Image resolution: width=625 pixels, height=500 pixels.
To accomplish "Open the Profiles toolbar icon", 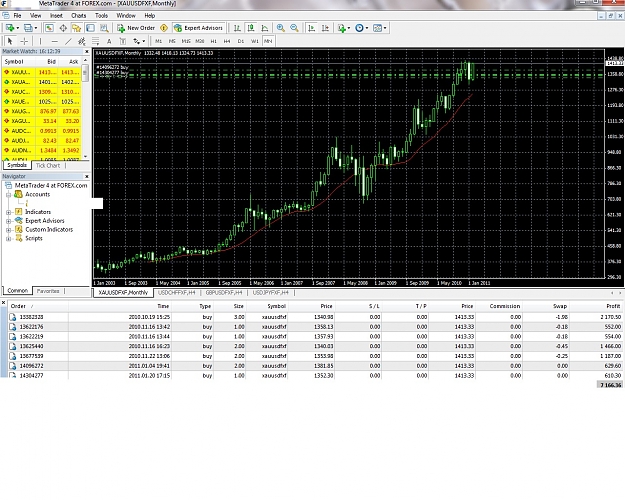I will pos(28,28).
